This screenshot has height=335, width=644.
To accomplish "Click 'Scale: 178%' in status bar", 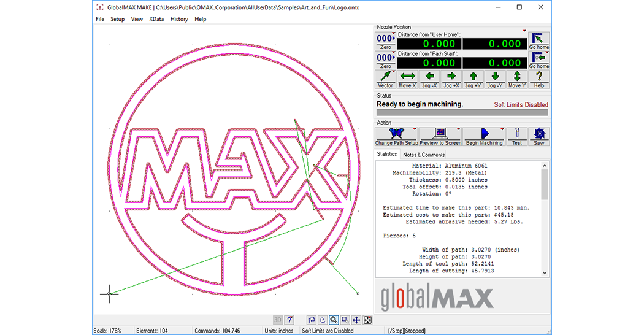I will (107, 331).
